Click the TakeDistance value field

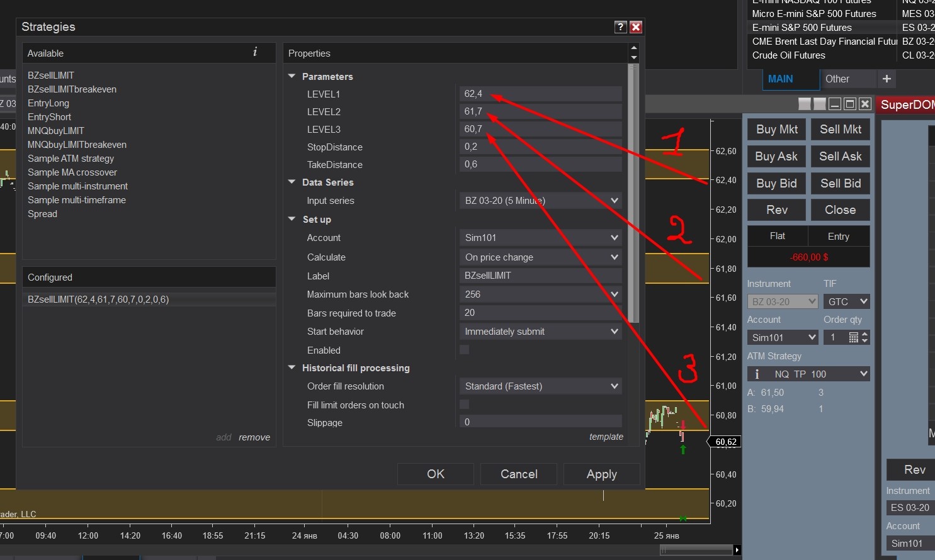point(541,164)
